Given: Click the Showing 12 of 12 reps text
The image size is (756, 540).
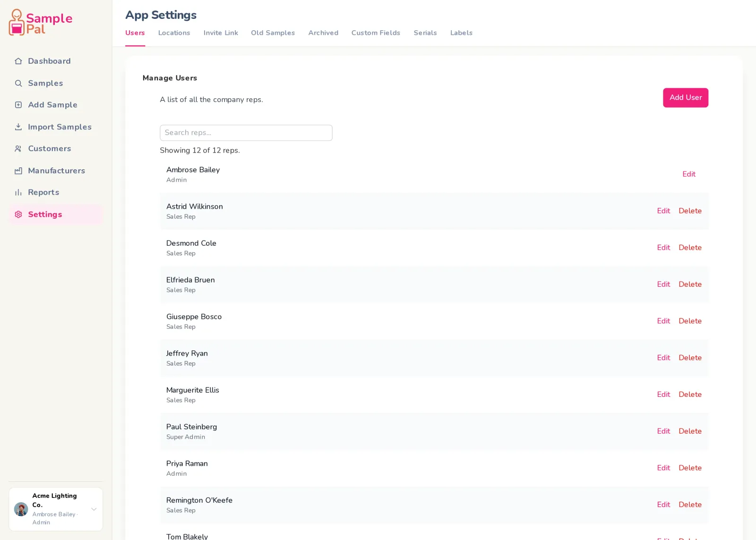Looking at the screenshot, I should coord(200,150).
